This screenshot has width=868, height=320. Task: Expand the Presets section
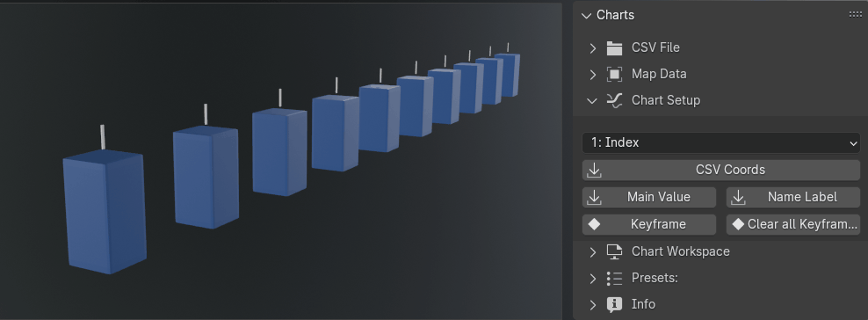593,278
